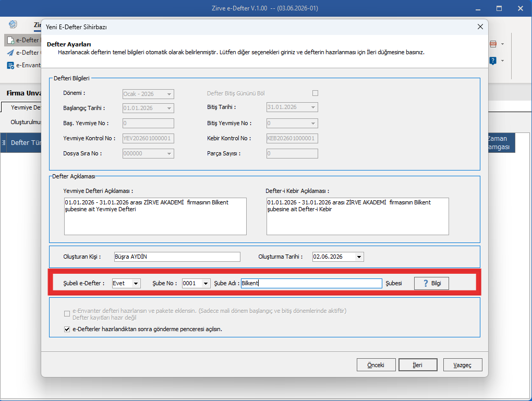Click the İleri button
Viewport: 532px width, 401px height.
tap(418, 365)
